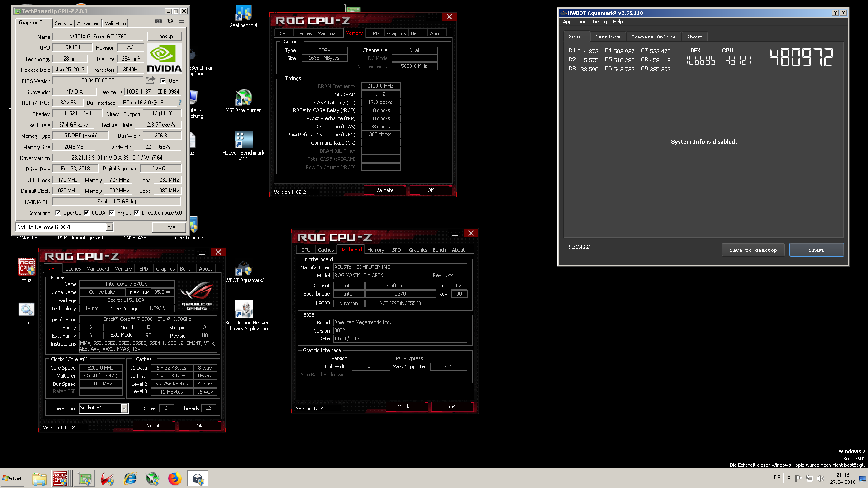
Task: Open the red ROG cpuz desktop icon
Action: pyautogui.click(x=26, y=270)
